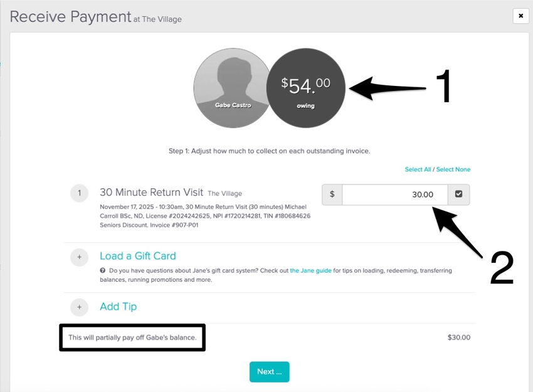533x392 pixels.
Task: Click the dollar sign prefix on amount field
Action: tap(332, 194)
